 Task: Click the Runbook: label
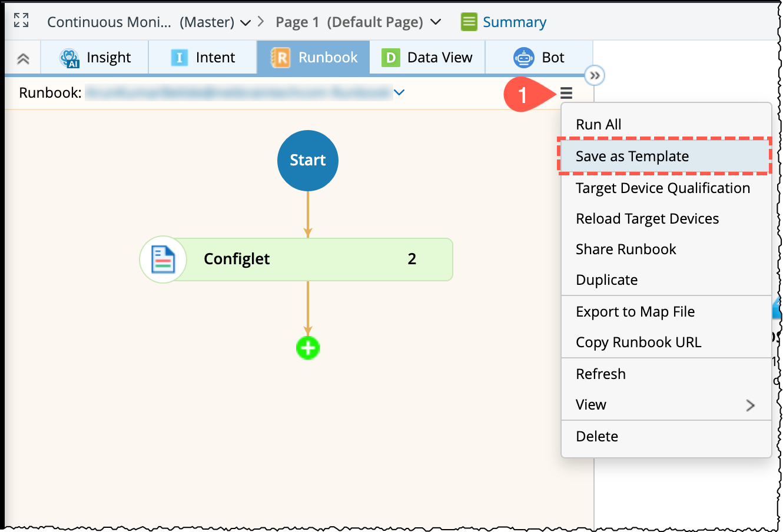(x=50, y=93)
